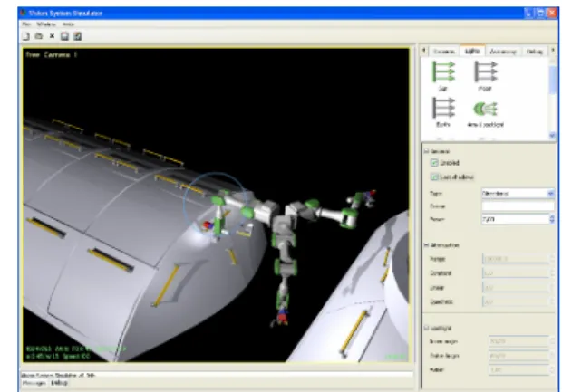Click the Constant attenuation field
Viewport: 562px width, 392px height.
click(516, 273)
